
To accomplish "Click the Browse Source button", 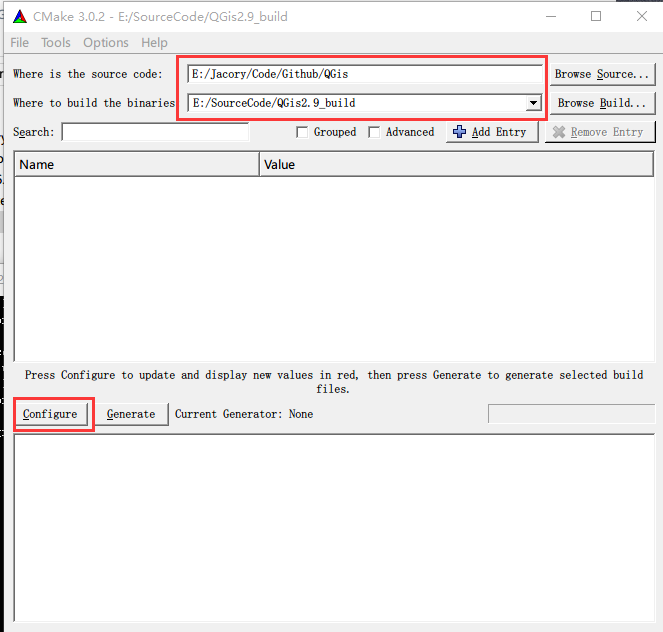I will coord(602,74).
